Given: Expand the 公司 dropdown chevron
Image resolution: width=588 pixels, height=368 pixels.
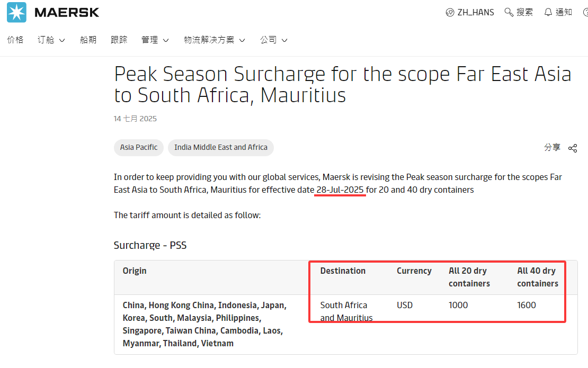Looking at the screenshot, I should (284, 40).
